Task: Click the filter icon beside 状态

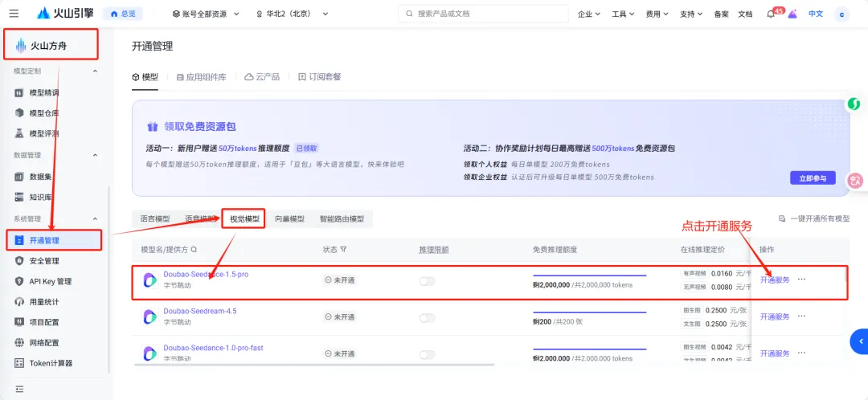Action: [343, 250]
